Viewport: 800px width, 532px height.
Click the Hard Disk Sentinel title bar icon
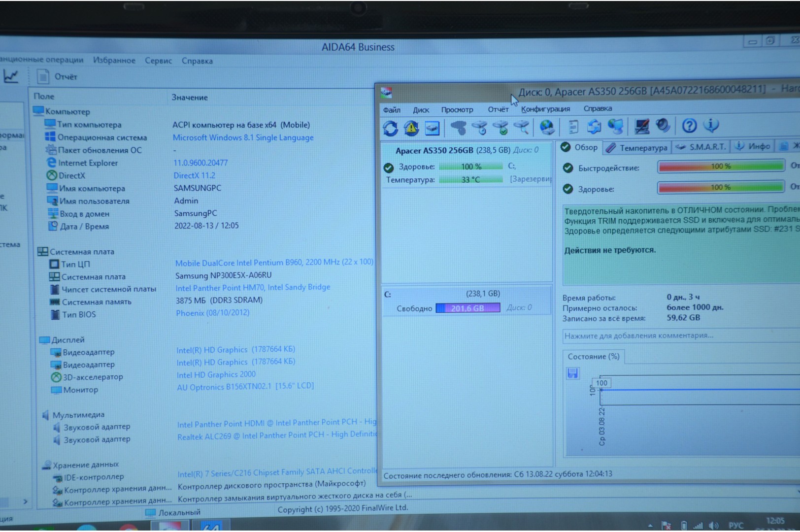[x=387, y=92]
